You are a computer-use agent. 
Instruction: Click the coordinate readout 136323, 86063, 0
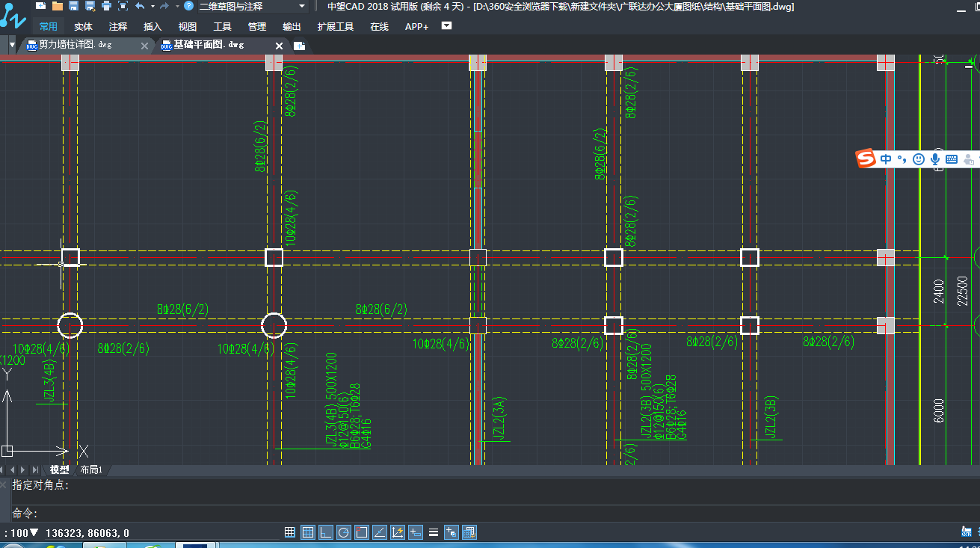tap(87, 533)
